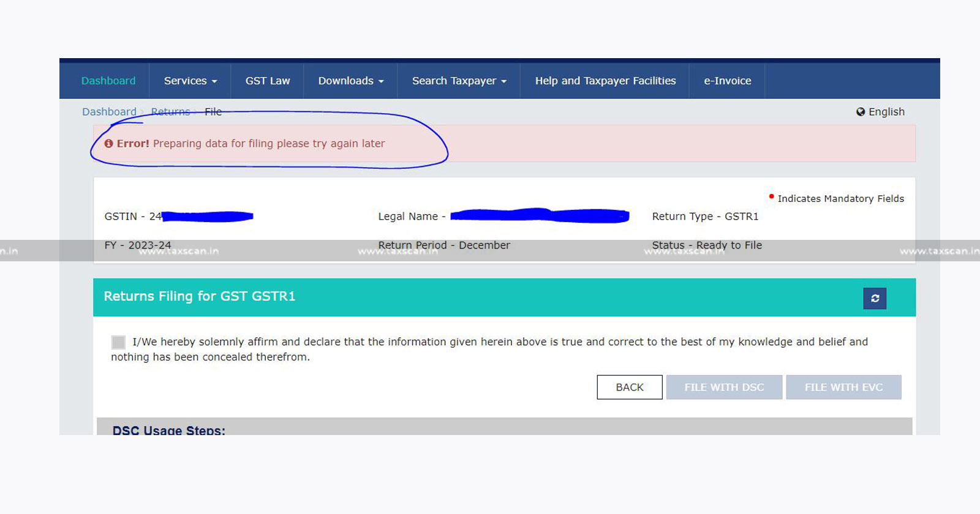Open the Downloads dropdown menu
The image size is (980, 514).
click(350, 81)
